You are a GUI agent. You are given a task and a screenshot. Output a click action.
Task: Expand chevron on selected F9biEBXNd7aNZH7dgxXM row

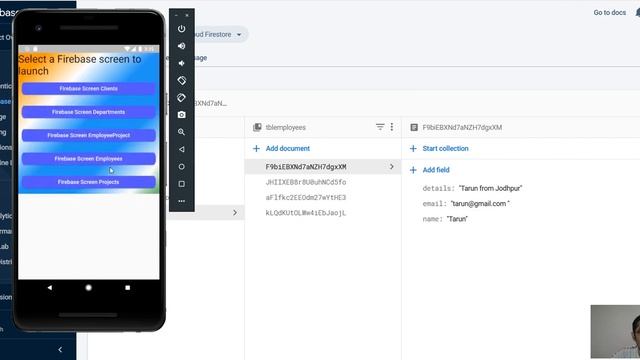coord(391,167)
